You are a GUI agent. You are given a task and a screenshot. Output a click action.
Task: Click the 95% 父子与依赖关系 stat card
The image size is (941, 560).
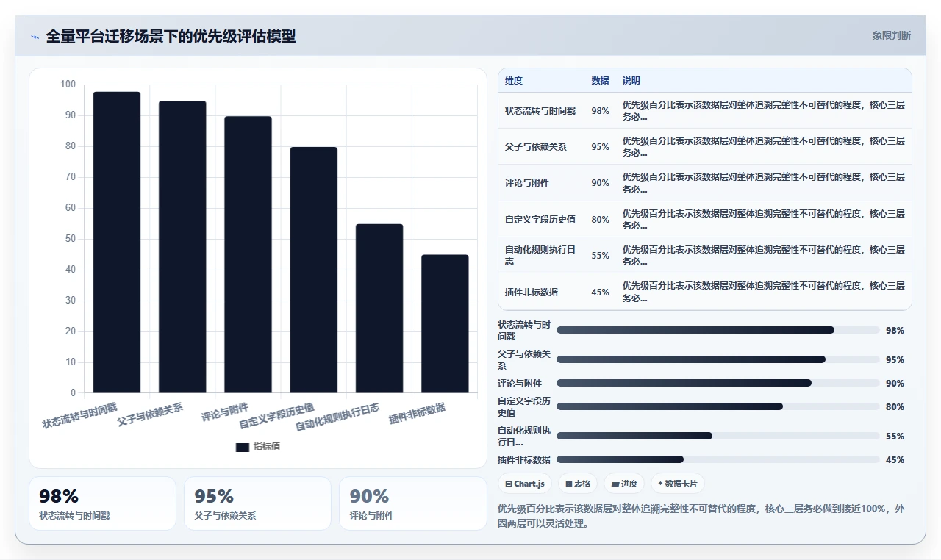click(257, 503)
